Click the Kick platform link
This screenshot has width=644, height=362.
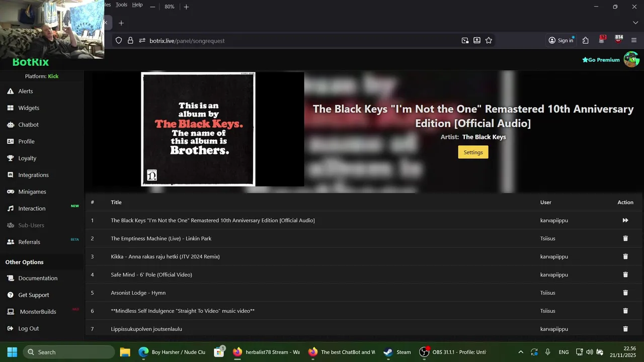click(x=53, y=76)
